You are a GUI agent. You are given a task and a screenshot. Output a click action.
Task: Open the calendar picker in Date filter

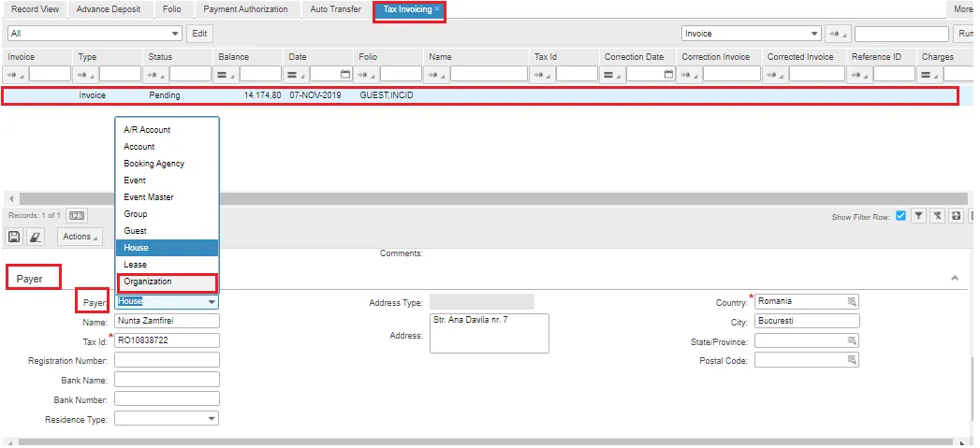coord(345,74)
